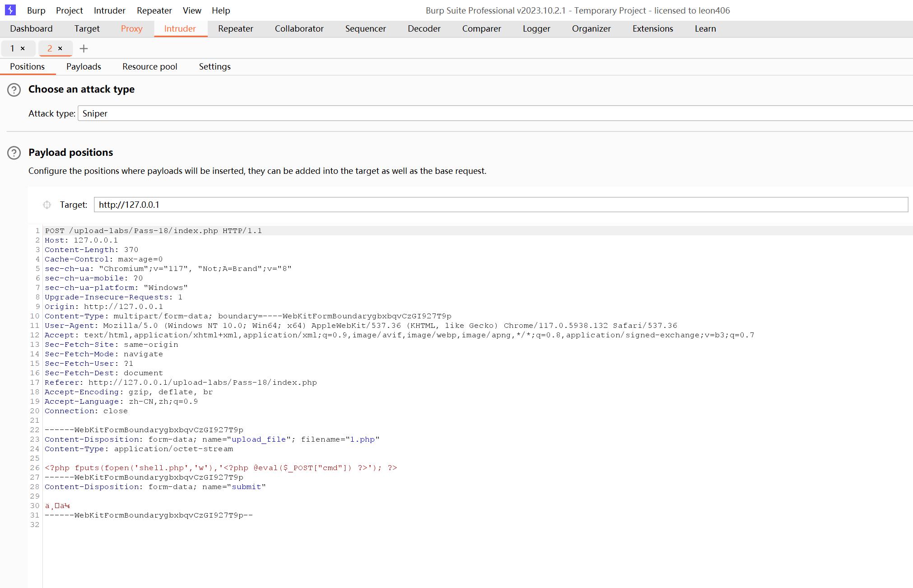Click the Accept-Language: zh-CN line
This screenshot has height=588, width=913.
[121, 401]
